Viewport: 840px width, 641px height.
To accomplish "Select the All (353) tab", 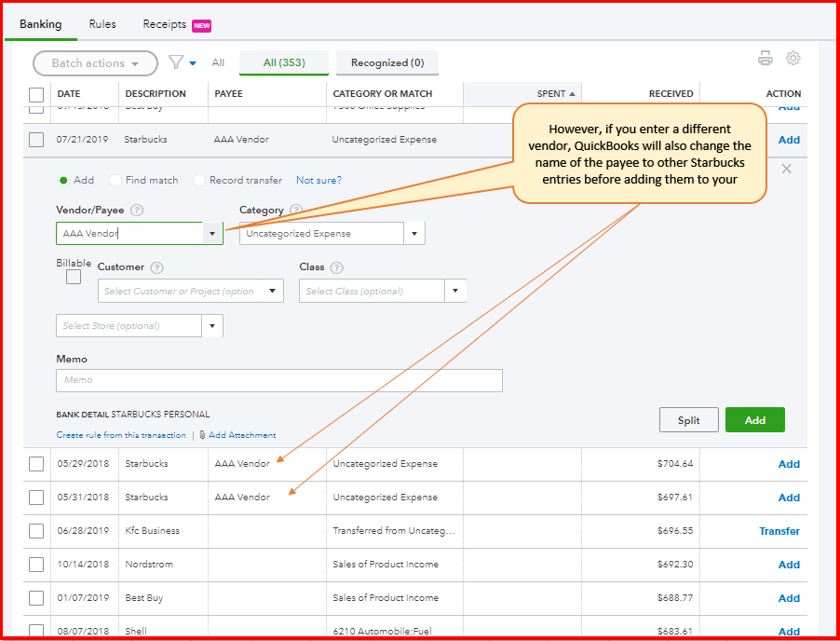I will click(x=284, y=62).
